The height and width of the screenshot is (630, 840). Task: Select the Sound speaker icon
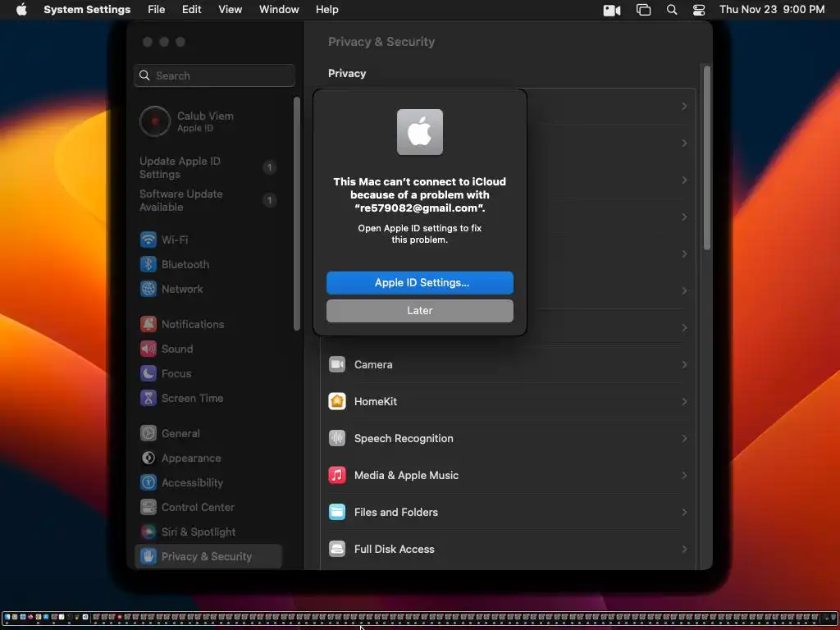coord(148,349)
